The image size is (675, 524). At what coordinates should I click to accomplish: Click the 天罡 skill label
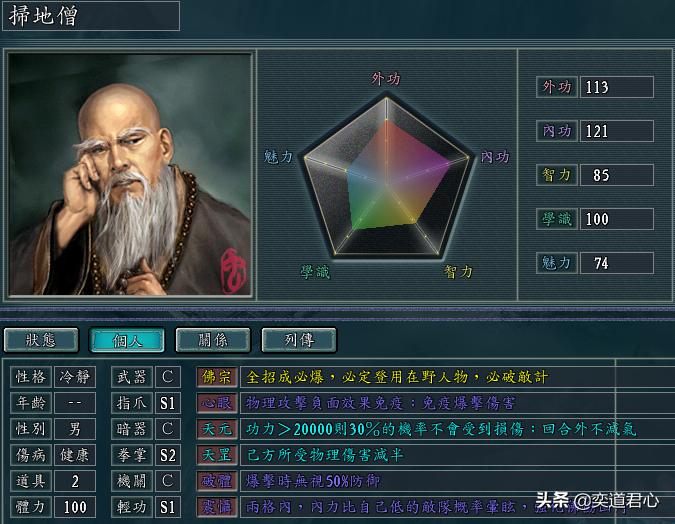coord(217,455)
